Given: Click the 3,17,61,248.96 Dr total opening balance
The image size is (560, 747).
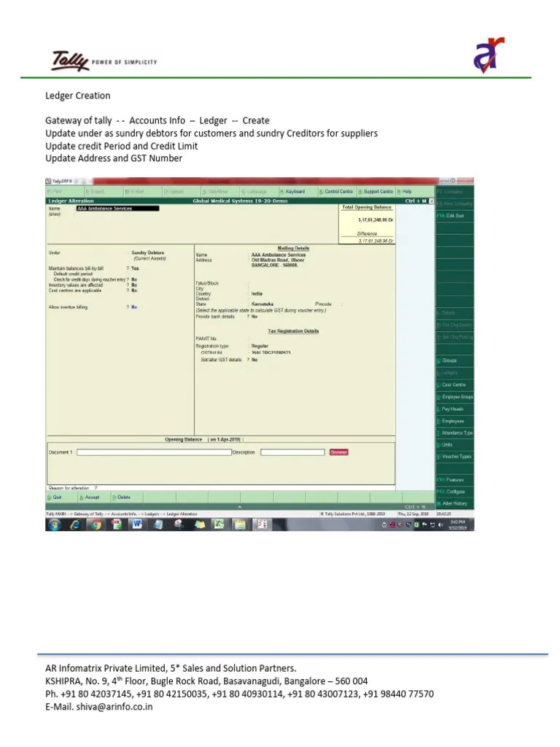Looking at the screenshot, I should tap(376, 220).
